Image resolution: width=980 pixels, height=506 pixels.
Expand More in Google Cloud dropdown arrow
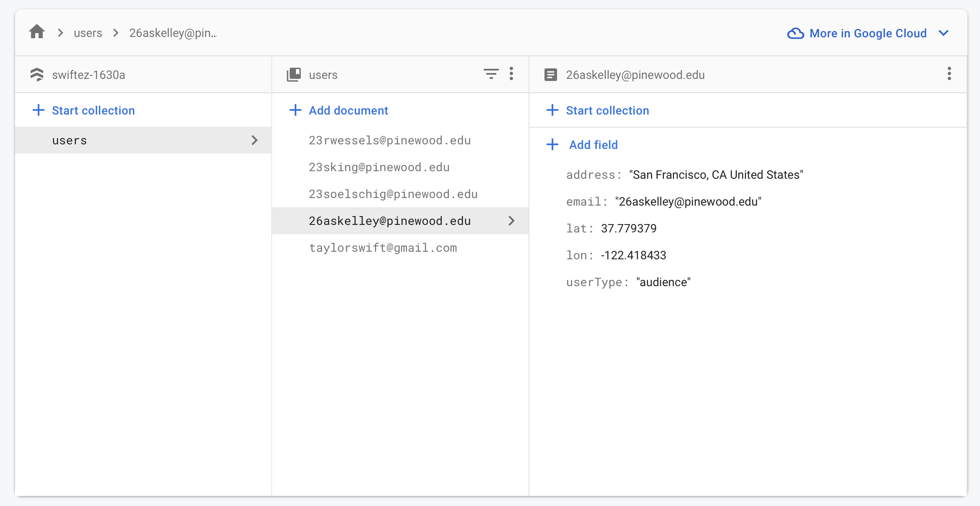(x=944, y=33)
